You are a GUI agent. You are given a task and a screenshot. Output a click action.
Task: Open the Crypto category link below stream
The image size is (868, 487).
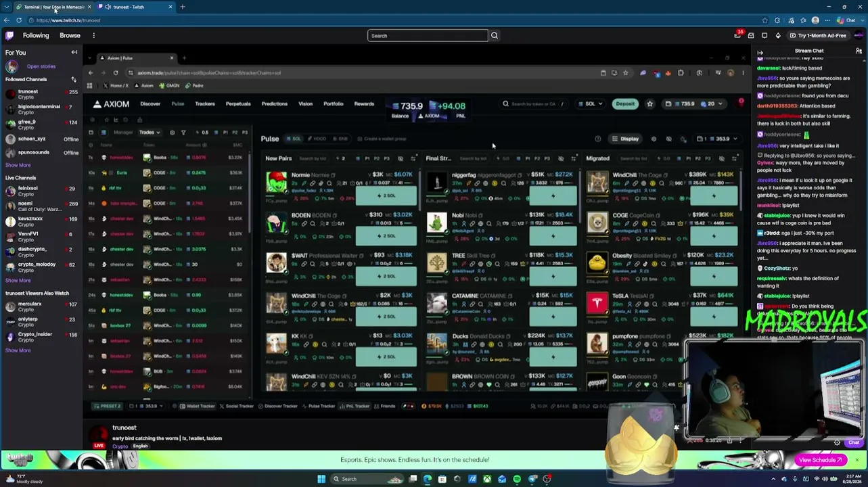[x=120, y=446]
